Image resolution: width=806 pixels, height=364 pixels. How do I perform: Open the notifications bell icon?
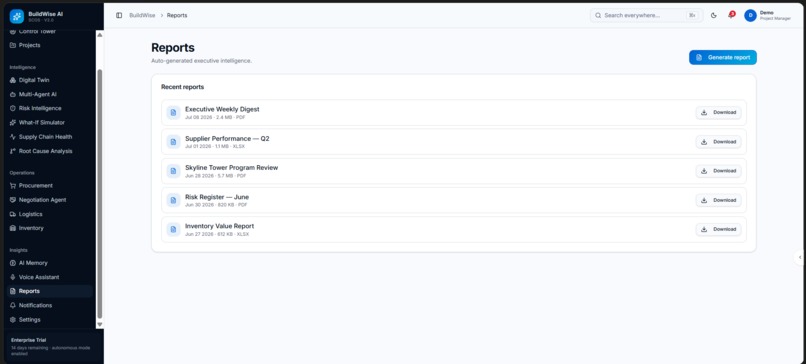point(730,15)
